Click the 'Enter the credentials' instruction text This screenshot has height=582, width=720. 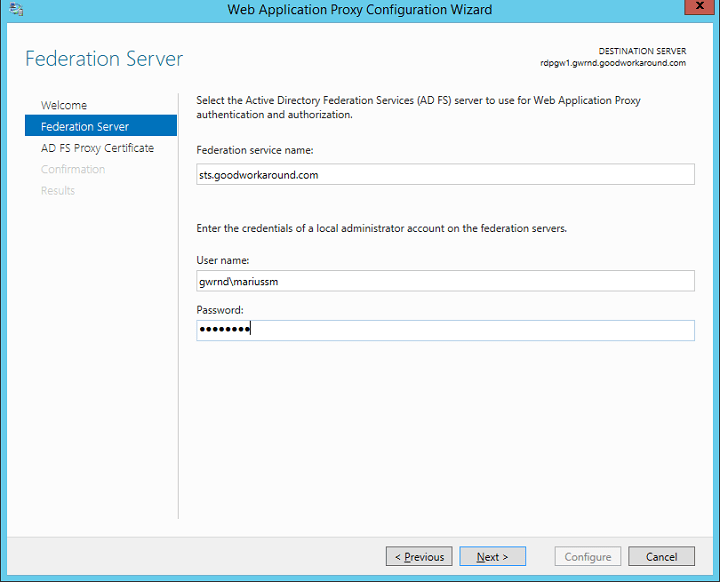[382, 228]
